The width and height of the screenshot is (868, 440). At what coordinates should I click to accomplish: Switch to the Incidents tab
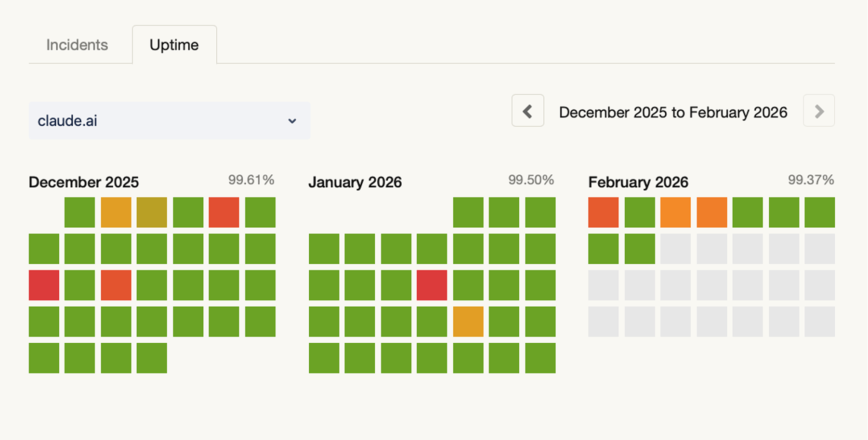(77, 44)
